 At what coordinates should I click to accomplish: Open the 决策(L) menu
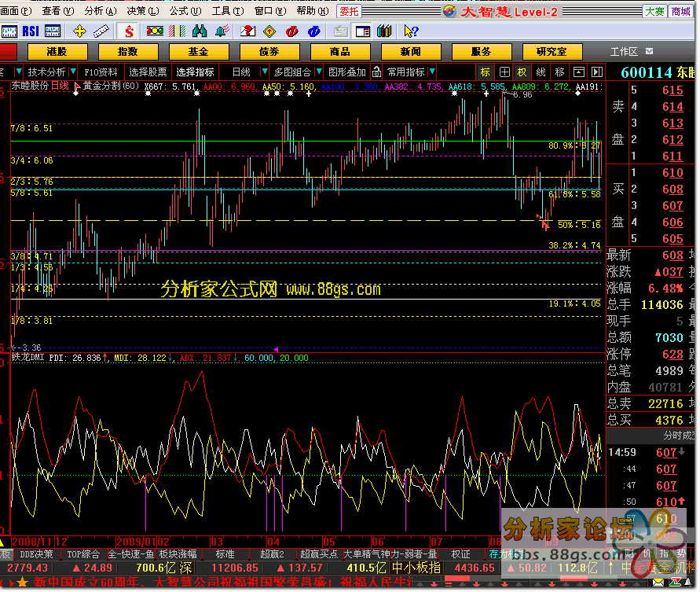pyautogui.click(x=143, y=11)
